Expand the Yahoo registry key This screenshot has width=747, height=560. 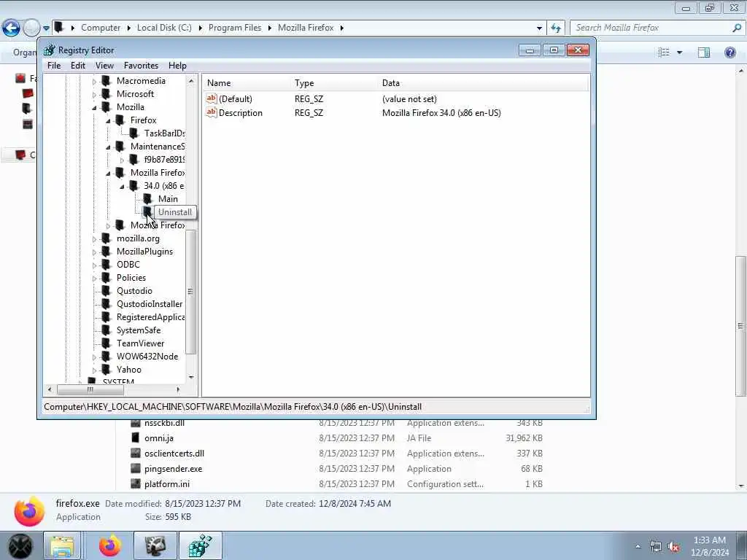94,370
